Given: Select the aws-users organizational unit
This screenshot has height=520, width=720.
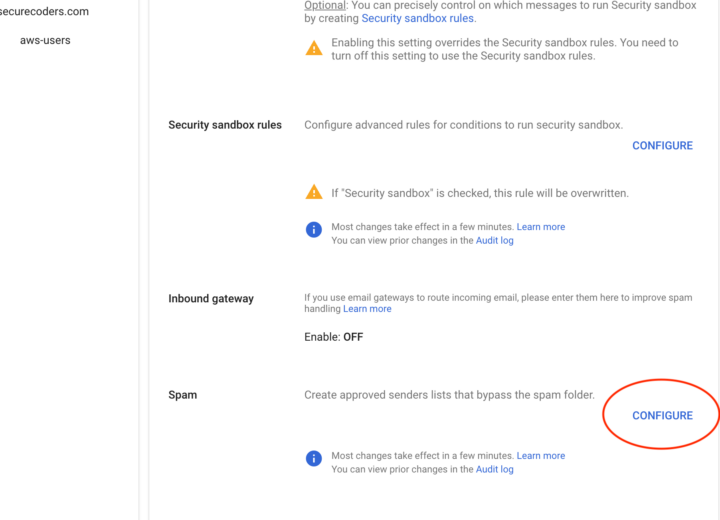Looking at the screenshot, I should tap(45, 41).
